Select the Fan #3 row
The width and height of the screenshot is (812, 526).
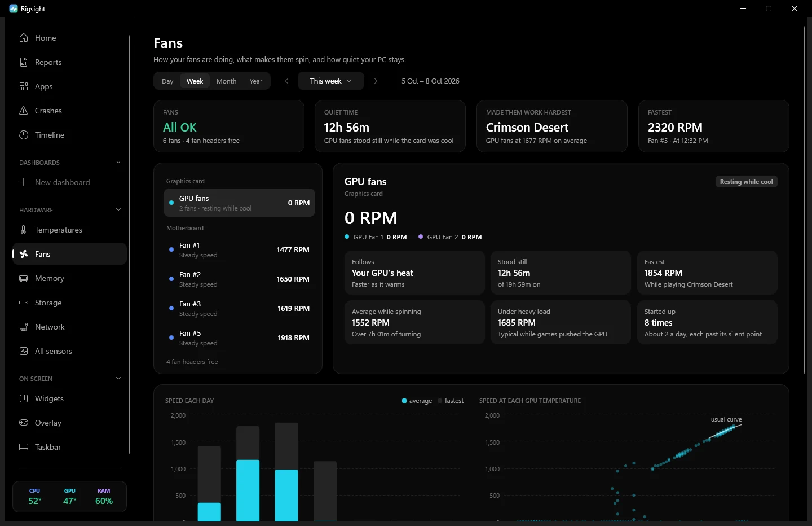[239, 308]
